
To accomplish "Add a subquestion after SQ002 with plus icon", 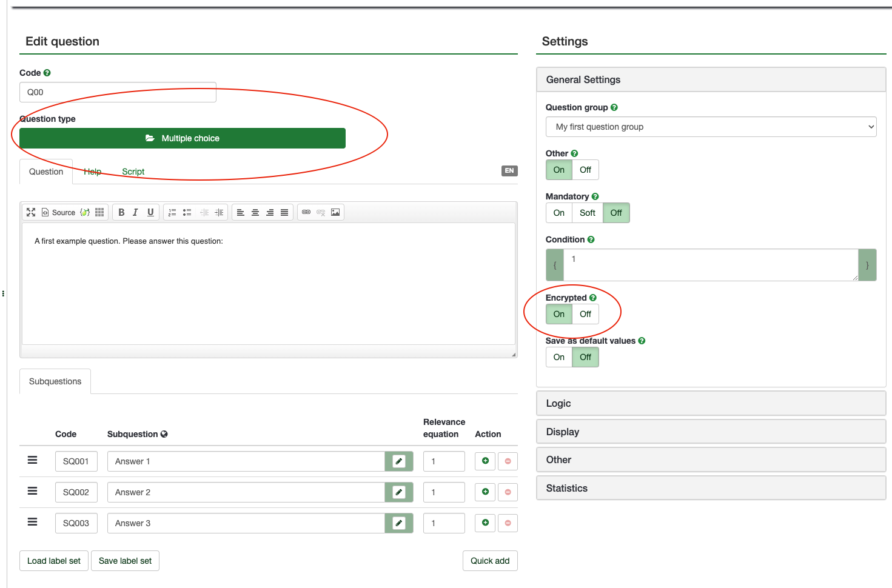I will [x=485, y=492].
